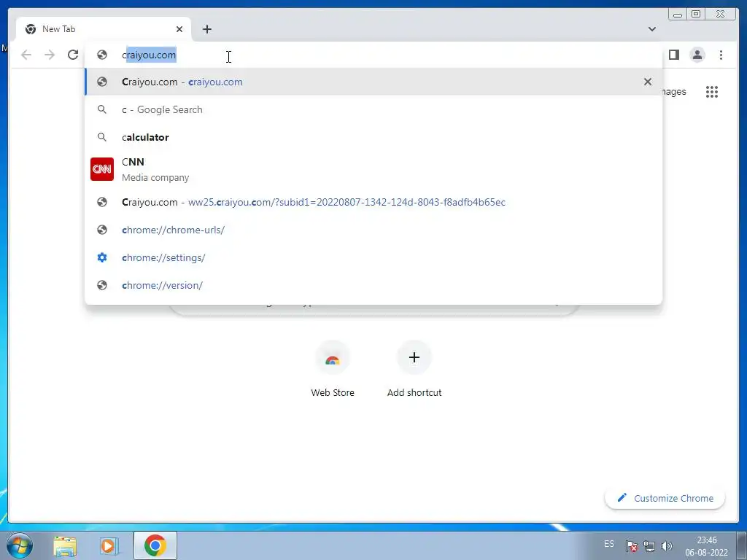Open the Google apps grid

pos(712,91)
